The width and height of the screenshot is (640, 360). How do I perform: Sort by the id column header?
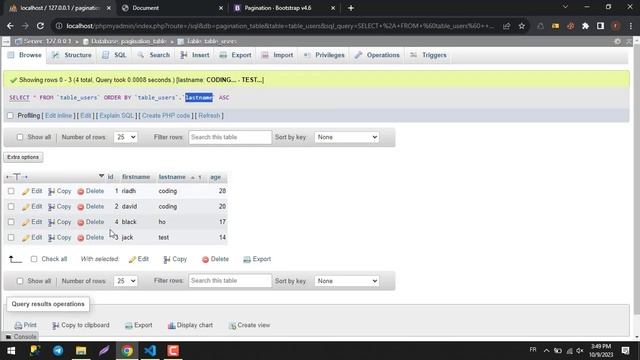click(110, 177)
